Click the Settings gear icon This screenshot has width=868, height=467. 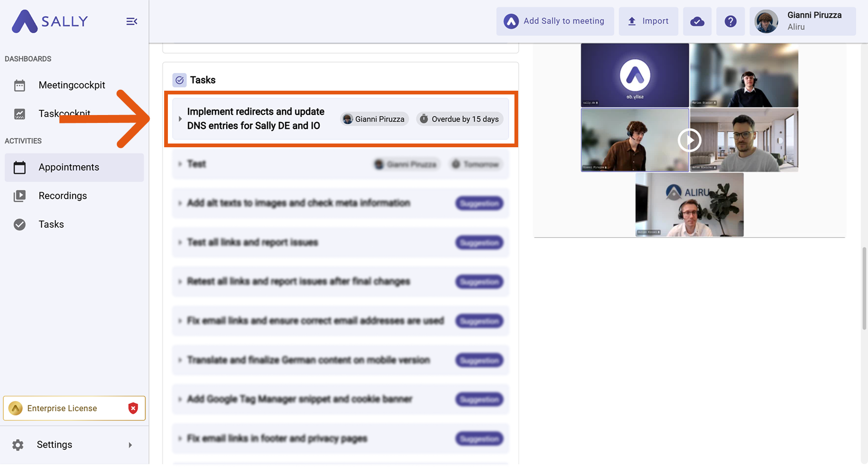18,445
